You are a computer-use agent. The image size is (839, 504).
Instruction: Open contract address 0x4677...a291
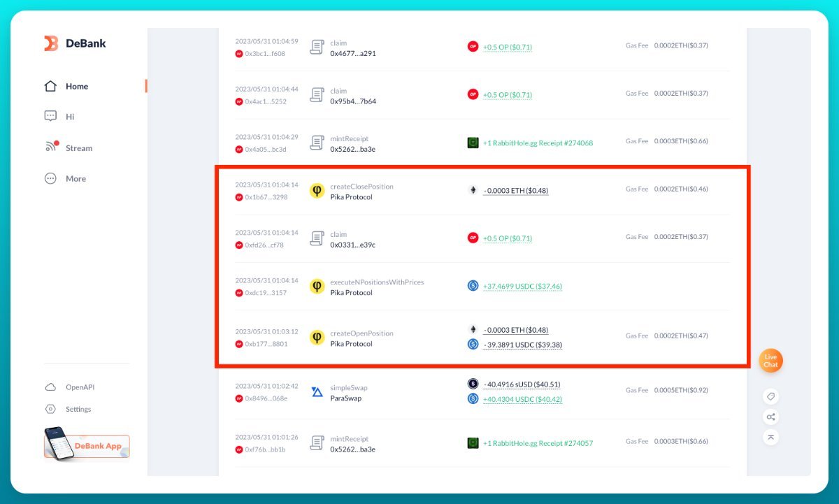353,53
